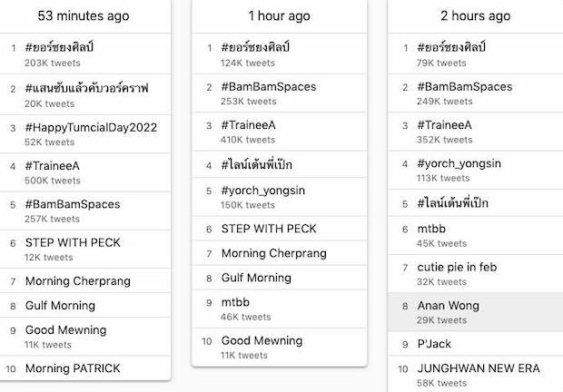
Task: Open the P'Jack trending topic
Action: coord(434,344)
